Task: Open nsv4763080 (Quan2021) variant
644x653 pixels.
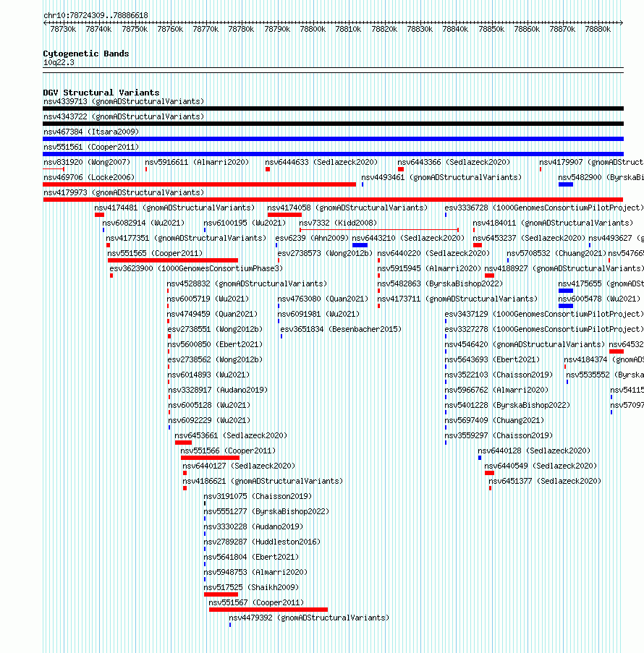Action: pyautogui.click(x=323, y=299)
